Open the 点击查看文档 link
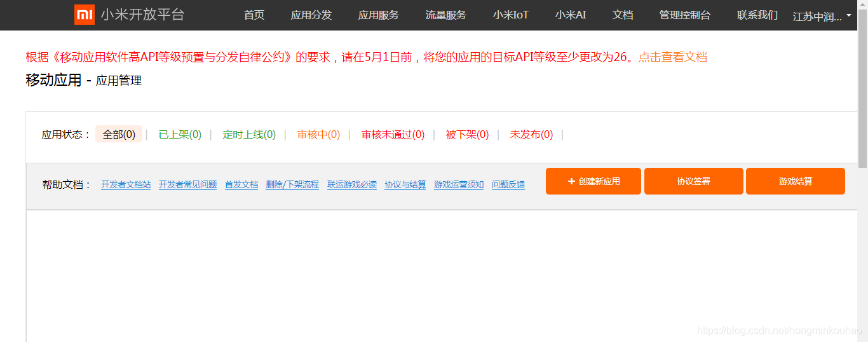 672,57
